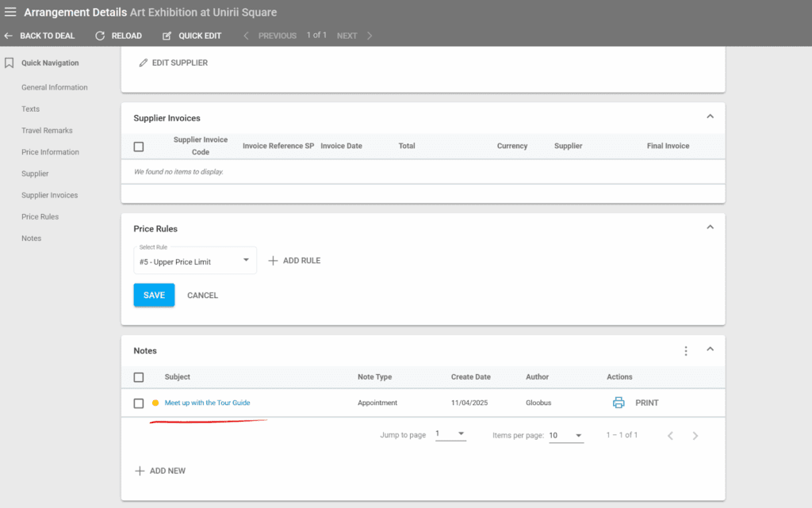This screenshot has width=812, height=508.
Task: Open the Notes three-dot options menu
Action: tap(686, 351)
